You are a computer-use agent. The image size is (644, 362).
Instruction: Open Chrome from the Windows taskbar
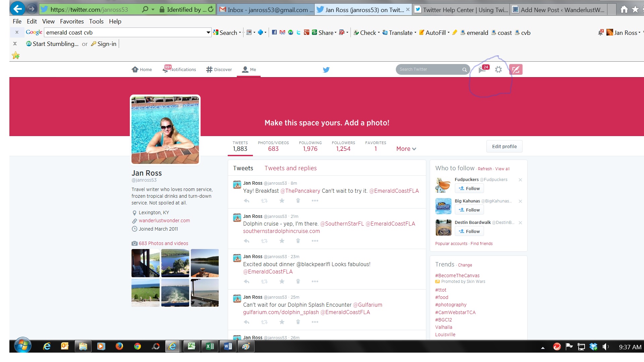138,346
